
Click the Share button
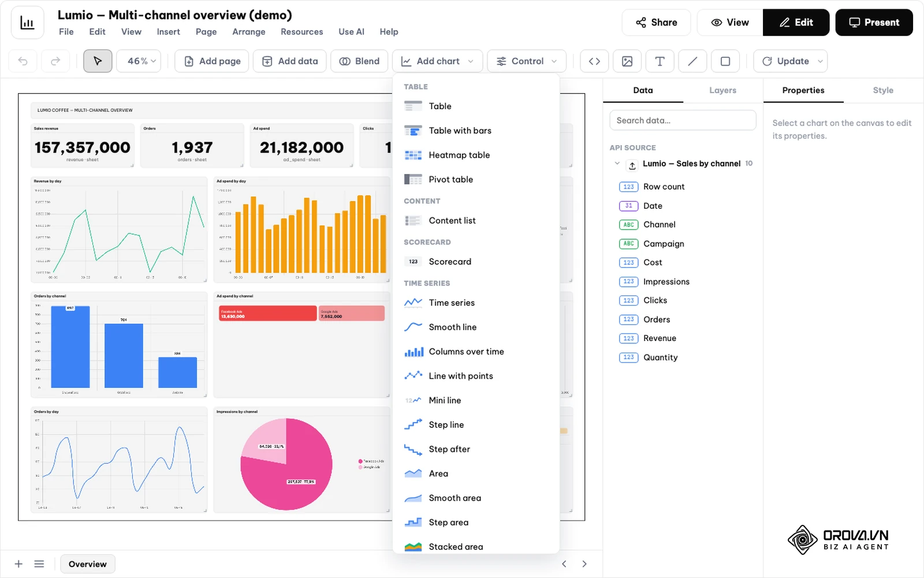(x=656, y=23)
